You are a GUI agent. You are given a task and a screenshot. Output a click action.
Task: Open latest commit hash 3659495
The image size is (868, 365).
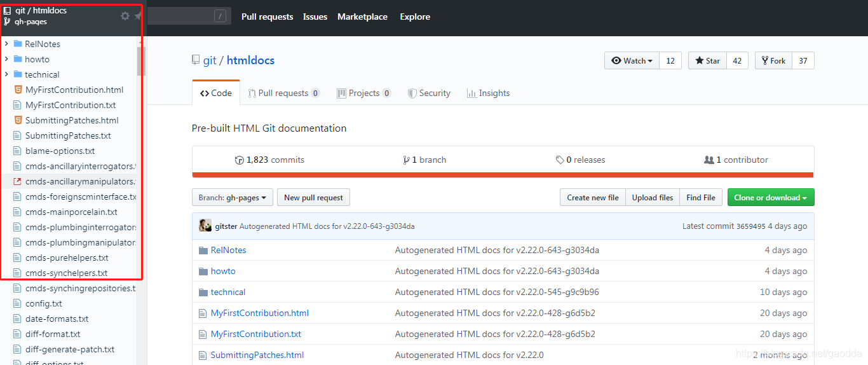[x=751, y=226]
